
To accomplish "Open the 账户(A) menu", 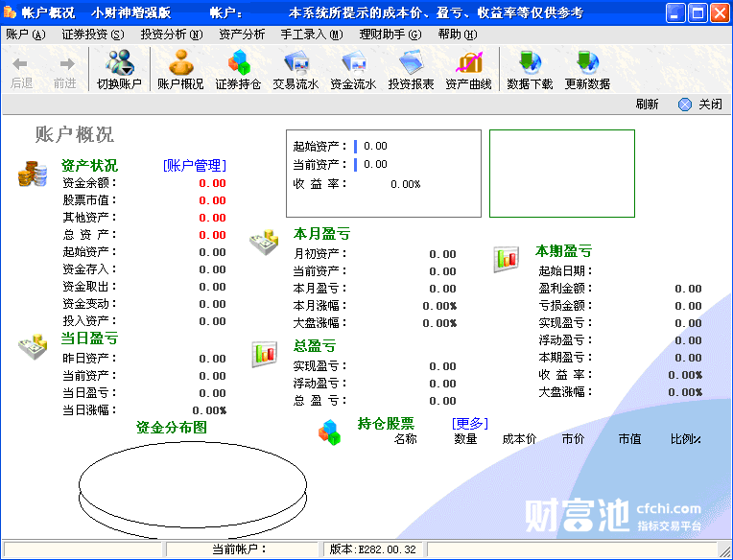I will pyautogui.click(x=26, y=35).
